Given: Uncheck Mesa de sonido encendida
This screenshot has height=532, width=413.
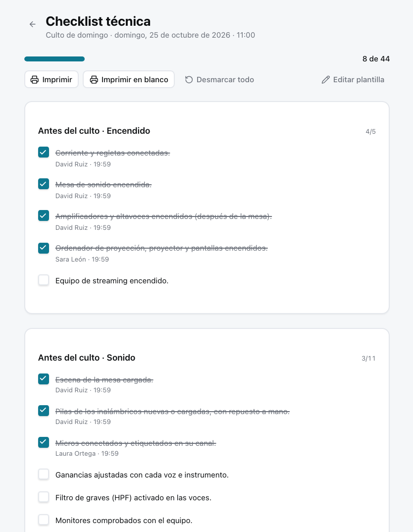Looking at the screenshot, I should tap(44, 184).
